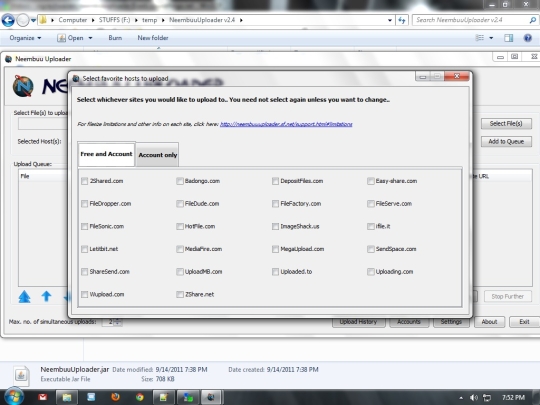Switch to the Account only tab
This screenshot has width=540, height=405.
coord(157,155)
